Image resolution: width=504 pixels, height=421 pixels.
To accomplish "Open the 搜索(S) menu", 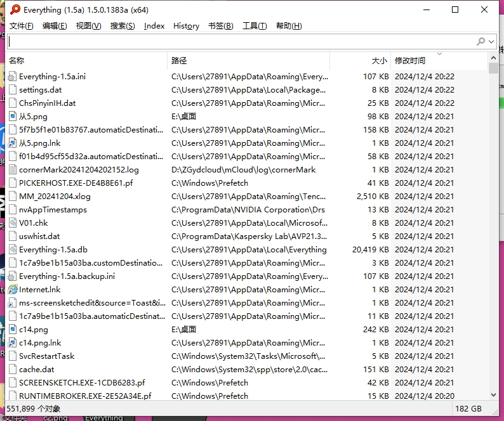I will click(x=123, y=26).
